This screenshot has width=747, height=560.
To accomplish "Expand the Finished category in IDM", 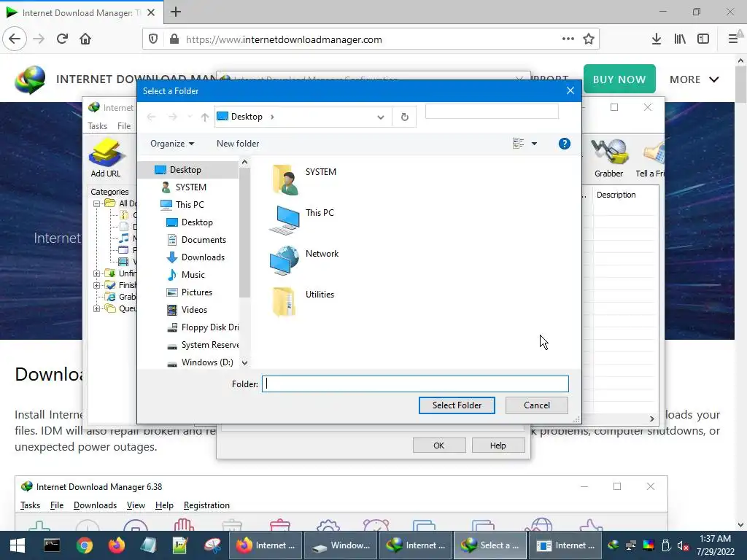I will pyautogui.click(x=97, y=285).
